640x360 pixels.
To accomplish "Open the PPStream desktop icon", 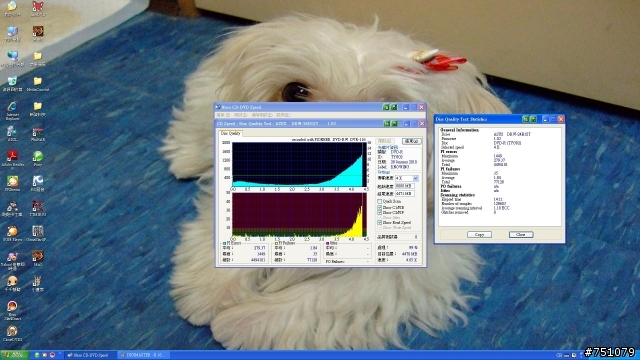I will coord(13,182).
